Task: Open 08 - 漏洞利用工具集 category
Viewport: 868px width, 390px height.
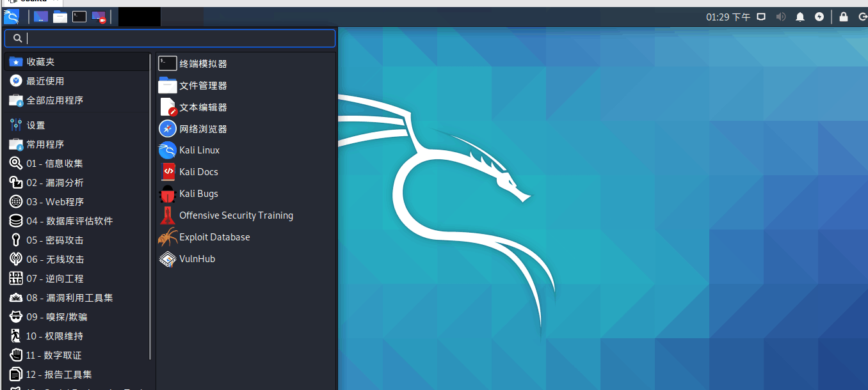Action: [x=77, y=298]
